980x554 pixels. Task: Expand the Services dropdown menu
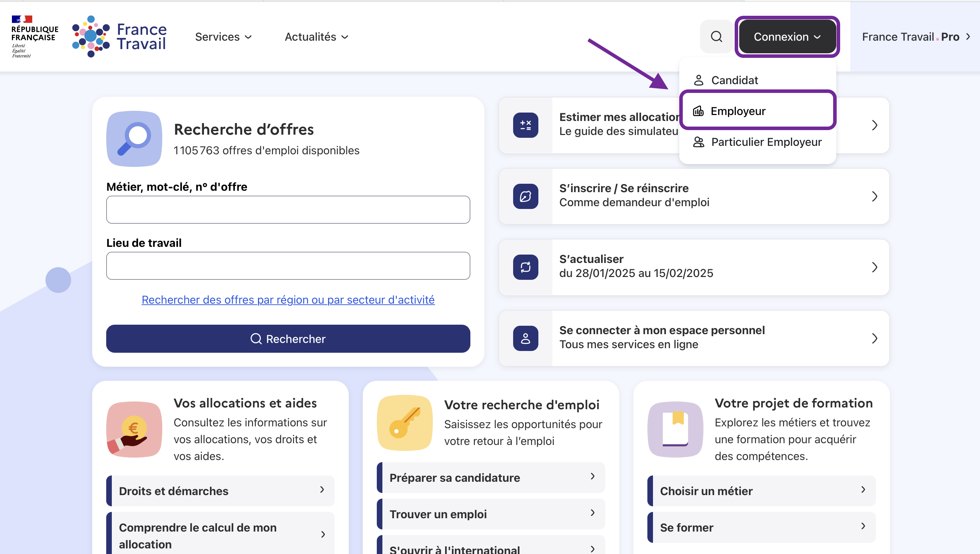tap(223, 37)
